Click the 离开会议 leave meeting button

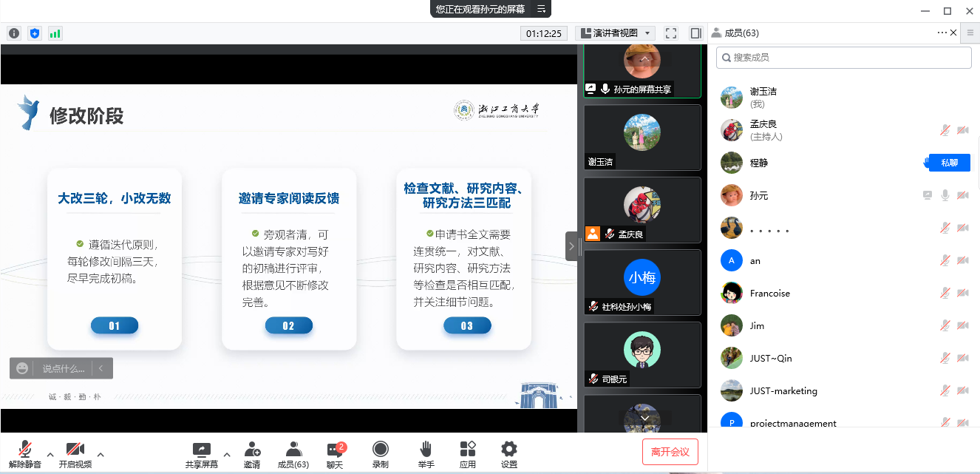[670, 452]
